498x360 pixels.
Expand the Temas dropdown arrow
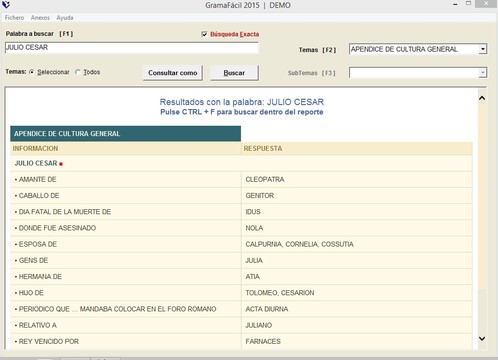click(x=483, y=49)
